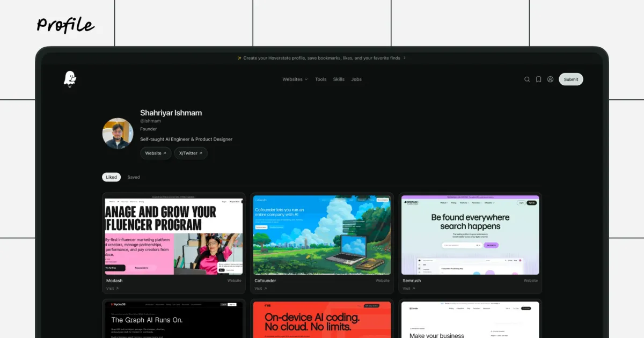This screenshot has width=644, height=338.
Task: Open the user account icon
Action: pyautogui.click(x=550, y=79)
